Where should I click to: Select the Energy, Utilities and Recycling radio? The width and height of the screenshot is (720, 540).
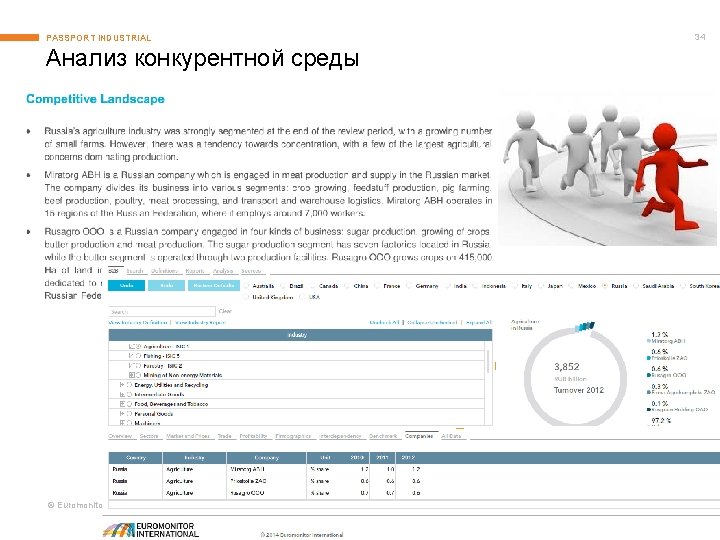[x=129, y=385]
